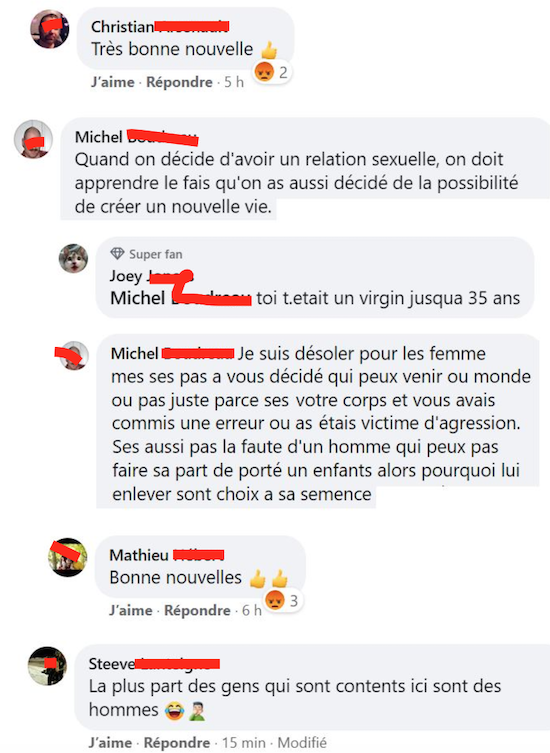Viewport: 550px width, 753px height.
Task: Open Joey's cat profile picture
Action: tap(73, 258)
